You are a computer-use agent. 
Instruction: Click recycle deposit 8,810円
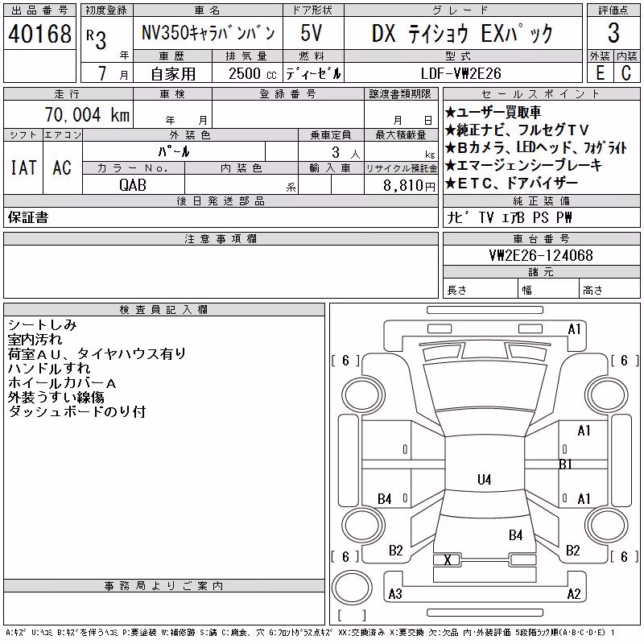point(410,185)
